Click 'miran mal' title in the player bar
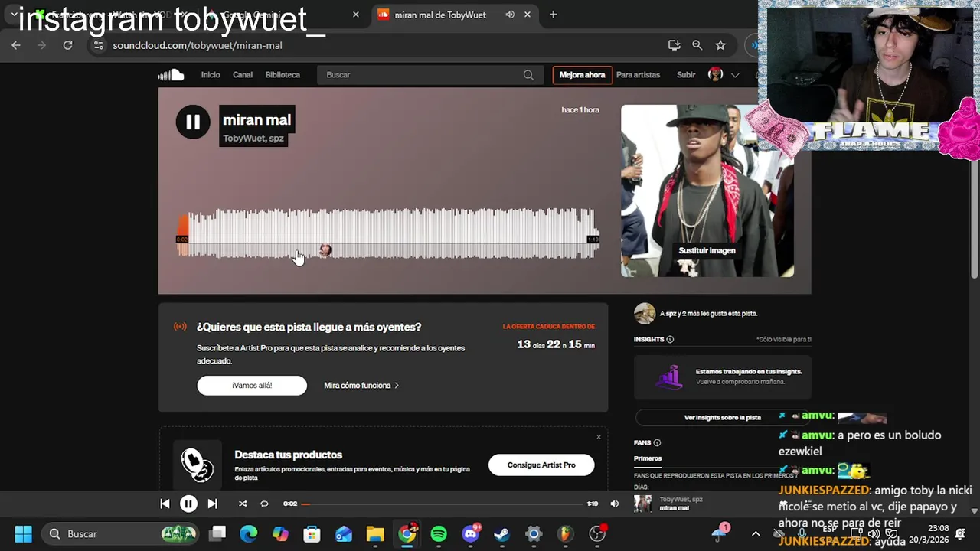 coord(675,508)
